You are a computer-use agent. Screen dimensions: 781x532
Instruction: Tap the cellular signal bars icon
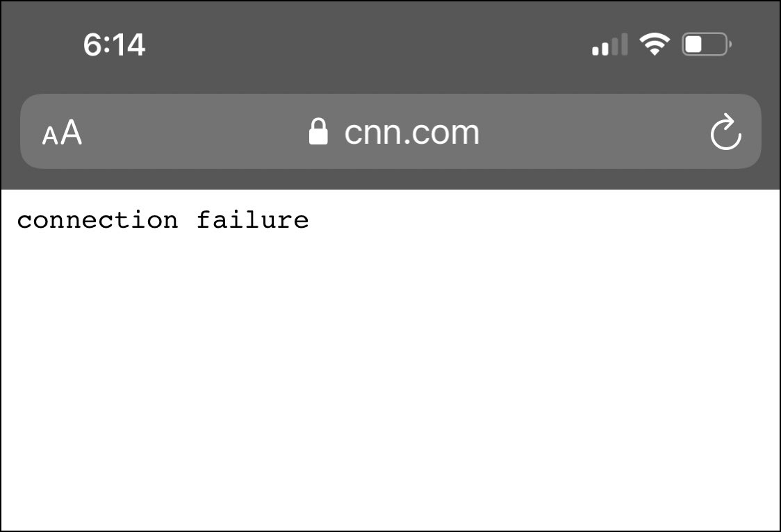click(x=609, y=46)
